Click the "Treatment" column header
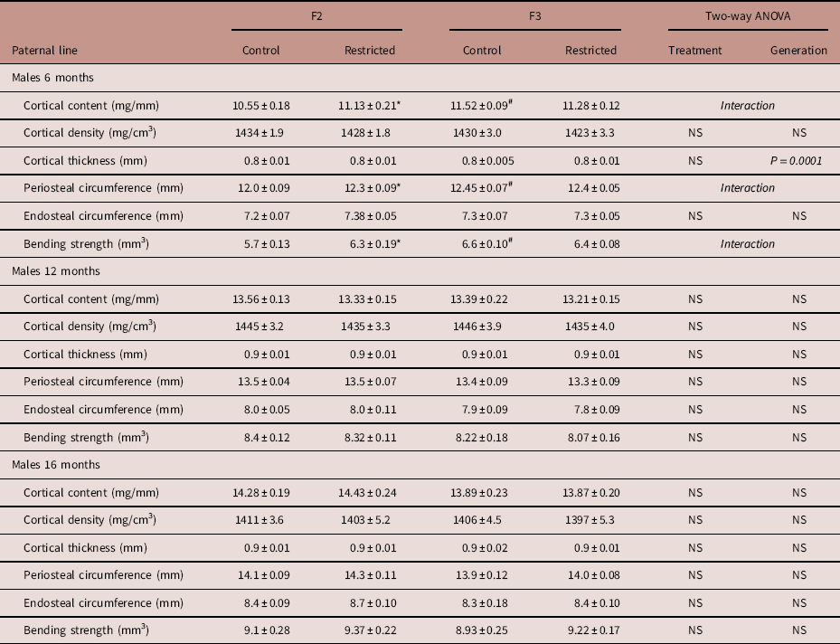Viewport: 840px width, 644px height. pyautogui.click(x=694, y=51)
